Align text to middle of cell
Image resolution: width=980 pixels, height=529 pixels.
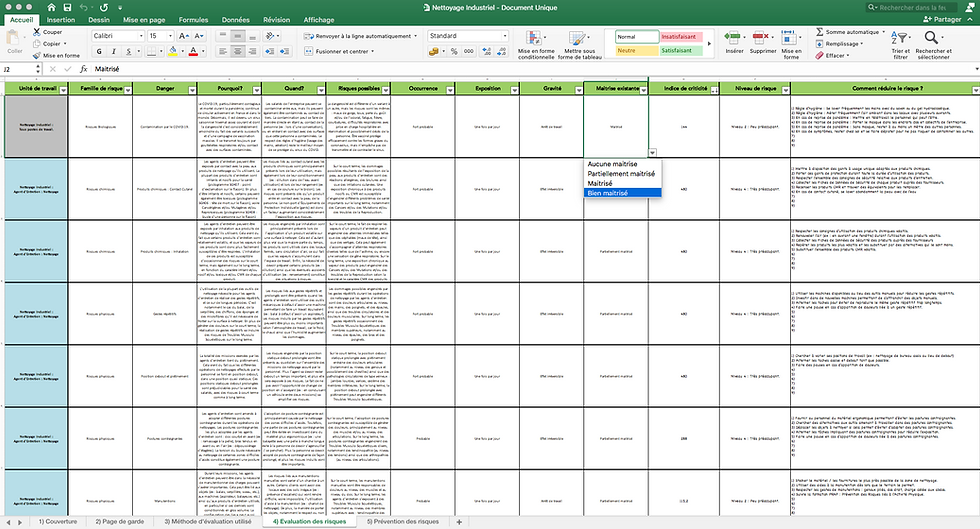[238, 36]
